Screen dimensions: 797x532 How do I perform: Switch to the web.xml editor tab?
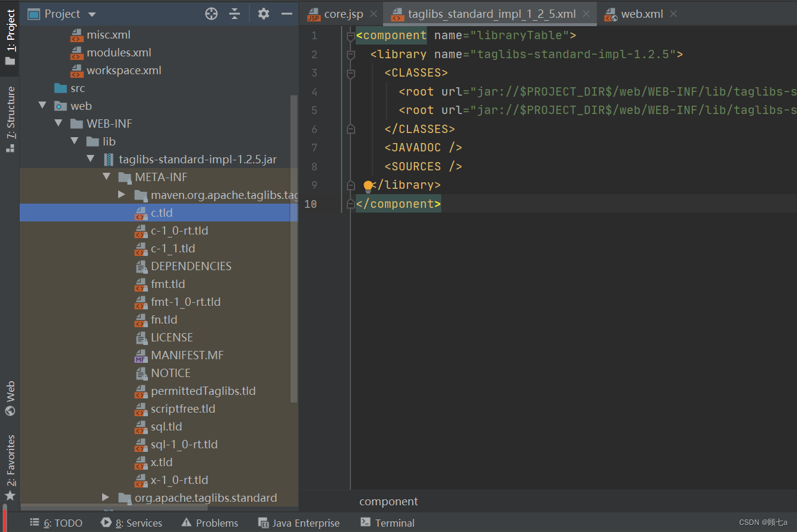click(641, 14)
